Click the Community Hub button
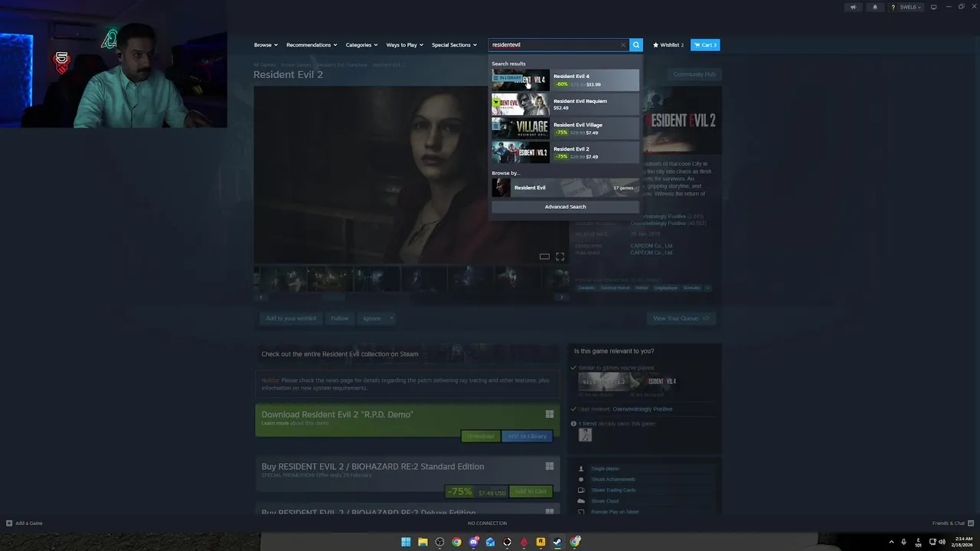Viewport: 980px width, 551px height. pyautogui.click(x=694, y=74)
